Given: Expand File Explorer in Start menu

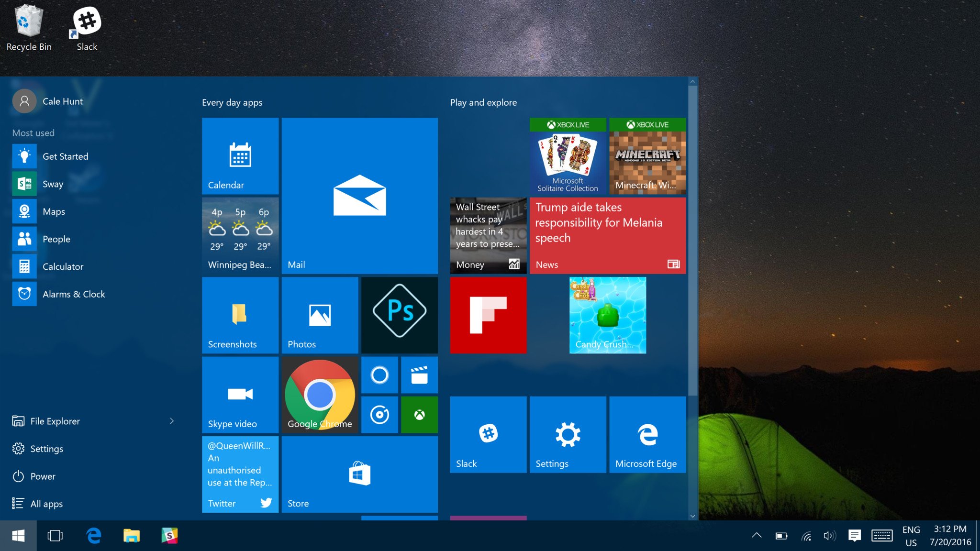Looking at the screenshot, I should pyautogui.click(x=172, y=420).
